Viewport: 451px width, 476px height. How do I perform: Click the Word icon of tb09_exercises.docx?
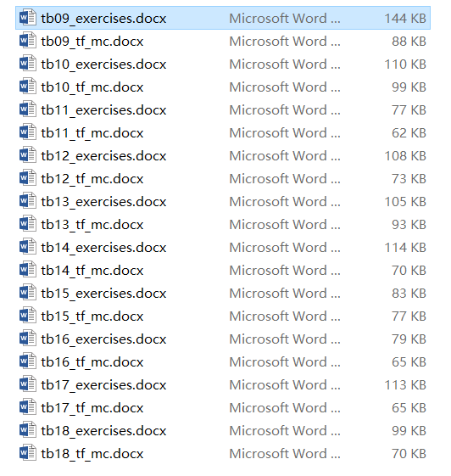tap(28, 17)
